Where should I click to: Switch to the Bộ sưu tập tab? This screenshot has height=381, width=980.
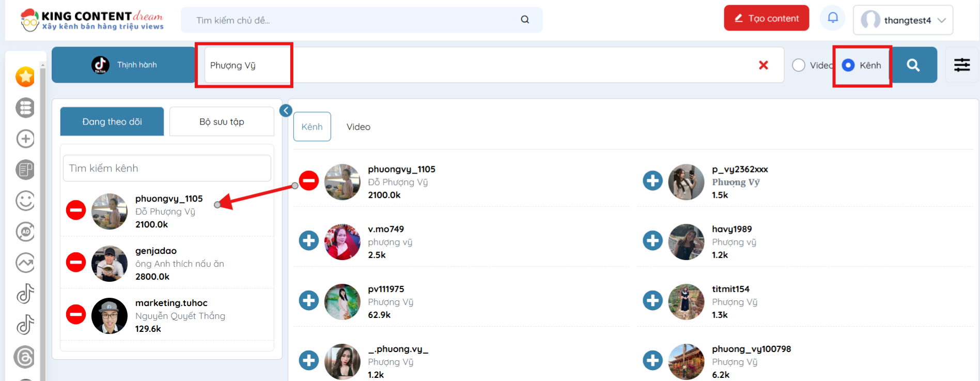click(x=222, y=121)
